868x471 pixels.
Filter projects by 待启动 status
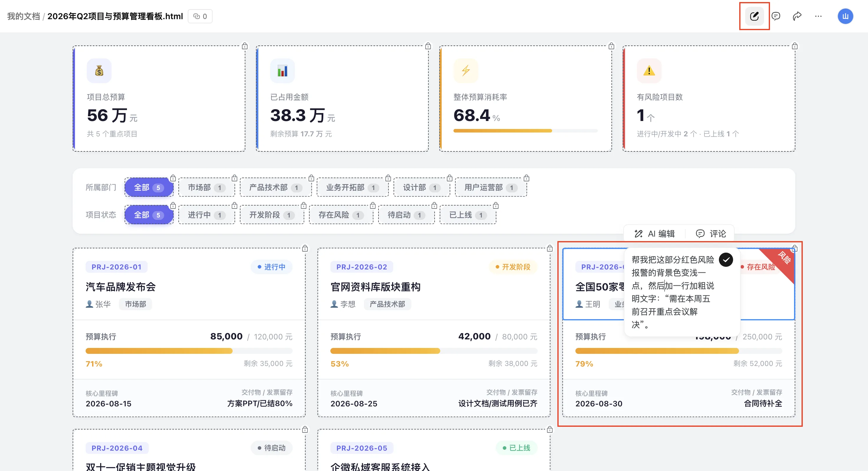[x=406, y=215]
